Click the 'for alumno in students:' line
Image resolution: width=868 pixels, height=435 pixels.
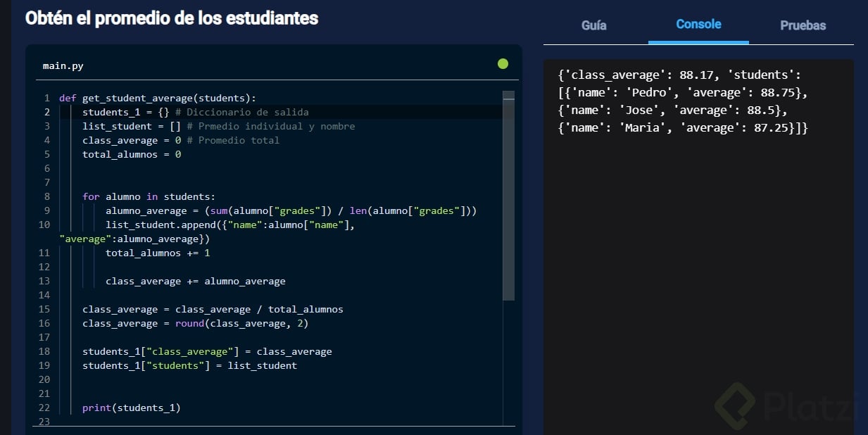click(x=149, y=196)
